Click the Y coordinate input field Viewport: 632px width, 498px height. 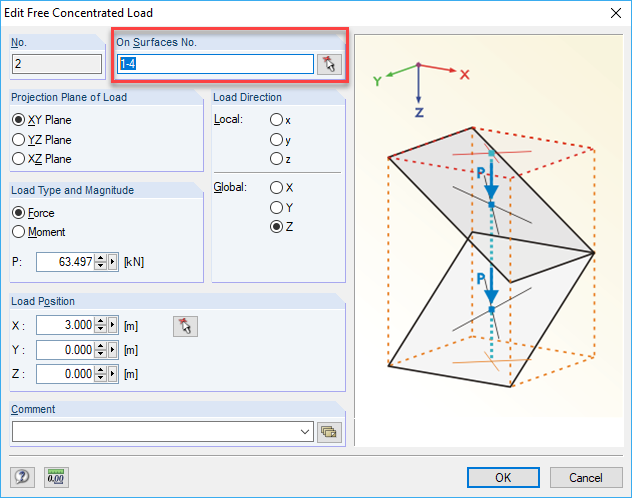tap(65, 350)
